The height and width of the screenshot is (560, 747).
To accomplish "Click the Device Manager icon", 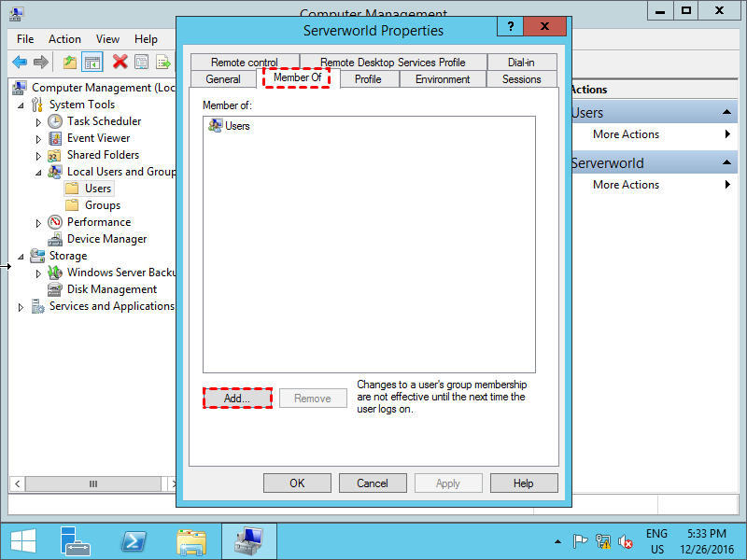I will (55, 239).
